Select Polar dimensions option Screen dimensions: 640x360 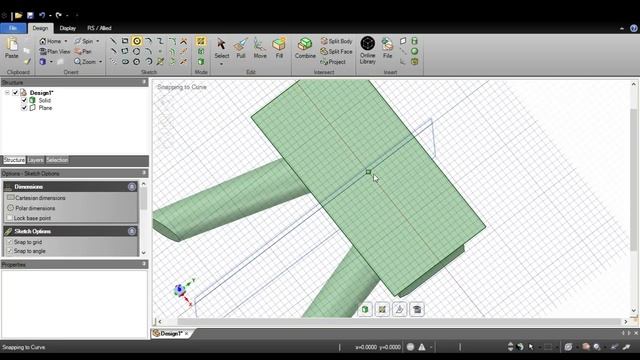(x=31, y=208)
